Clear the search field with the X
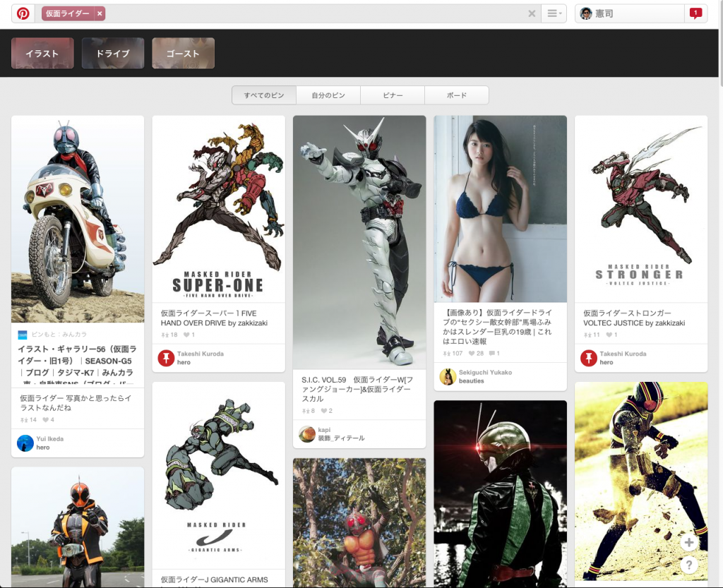 [x=532, y=13]
